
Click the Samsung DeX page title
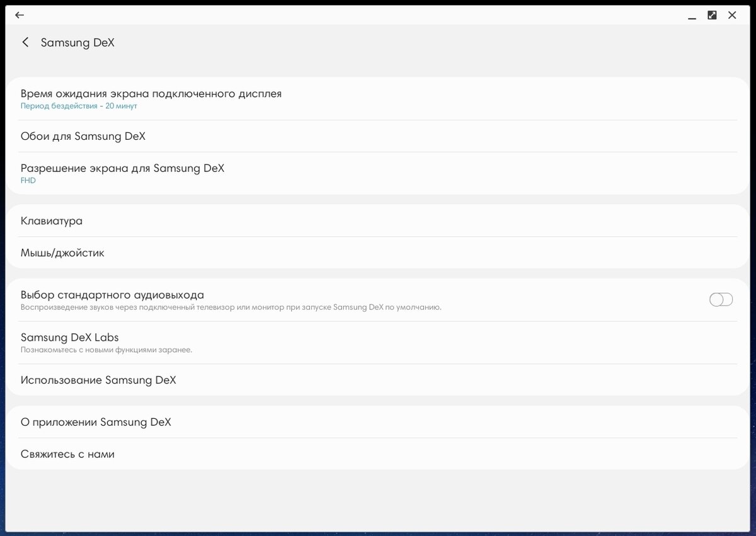click(77, 42)
